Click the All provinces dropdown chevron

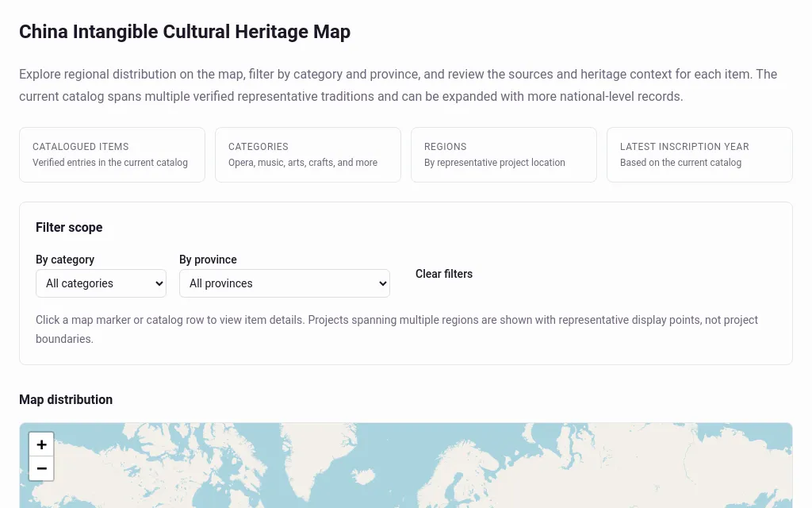click(383, 283)
